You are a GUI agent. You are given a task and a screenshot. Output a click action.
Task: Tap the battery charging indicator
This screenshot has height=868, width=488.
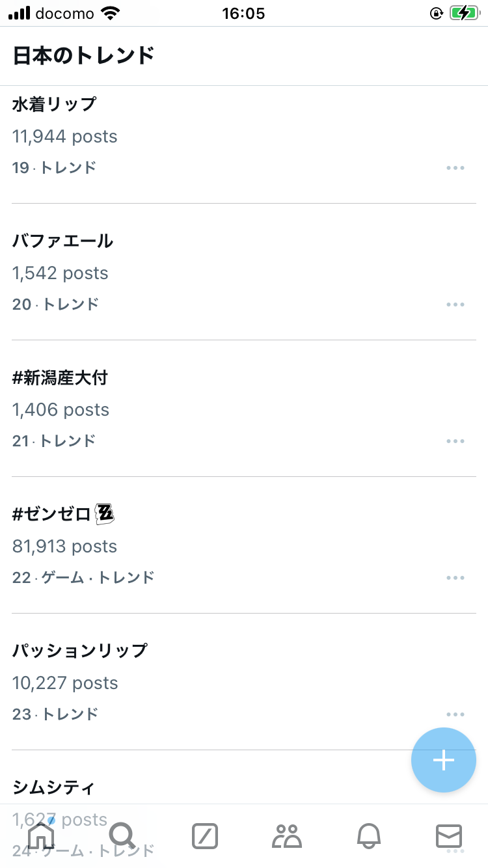(x=464, y=13)
